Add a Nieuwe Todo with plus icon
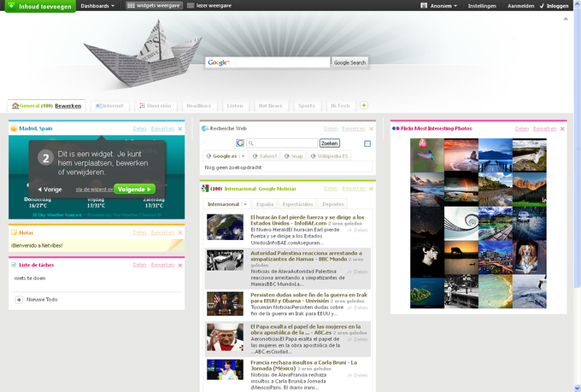Image resolution: width=581 pixels, height=392 pixels. click(x=19, y=300)
